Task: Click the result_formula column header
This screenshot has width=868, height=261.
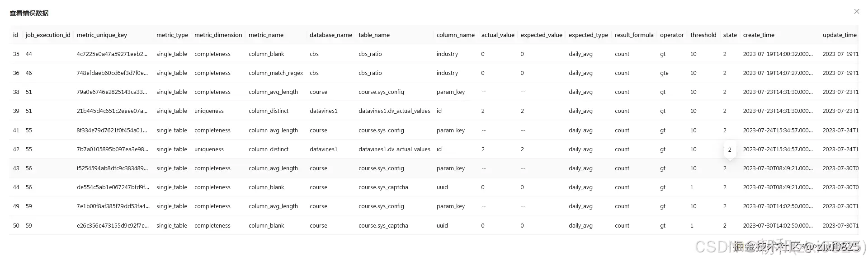Action: tap(634, 35)
